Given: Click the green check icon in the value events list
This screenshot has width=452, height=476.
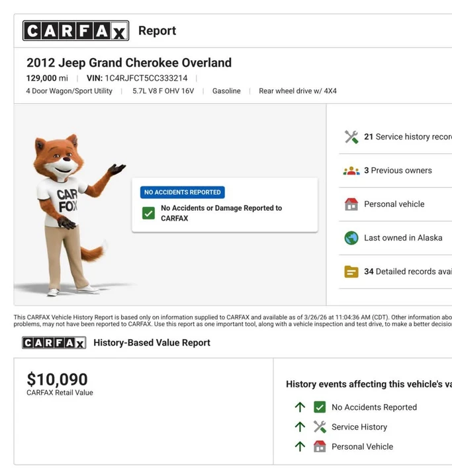Looking at the screenshot, I should click(x=320, y=407).
